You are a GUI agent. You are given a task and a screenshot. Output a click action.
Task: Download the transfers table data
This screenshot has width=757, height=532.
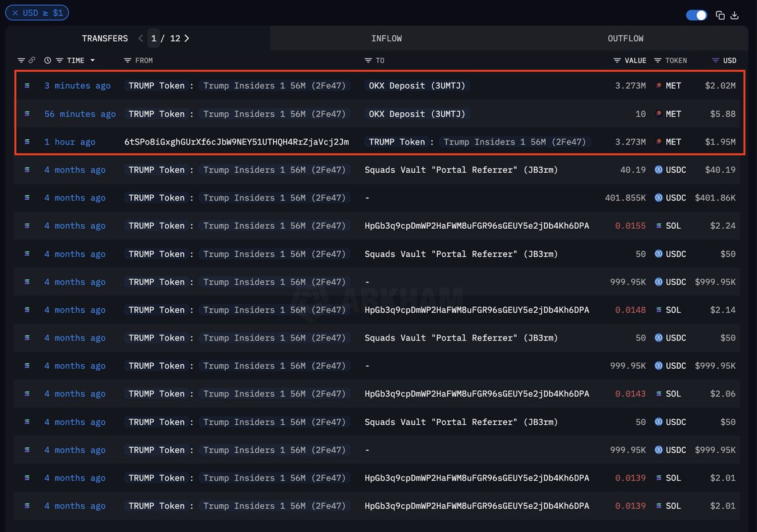click(734, 15)
